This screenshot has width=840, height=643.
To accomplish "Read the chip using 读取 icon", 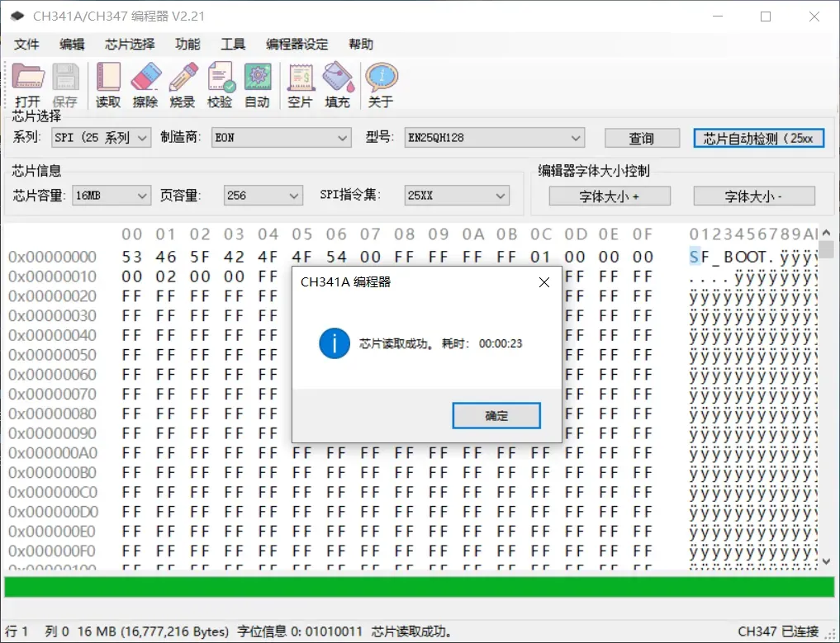I will pos(108,85).
